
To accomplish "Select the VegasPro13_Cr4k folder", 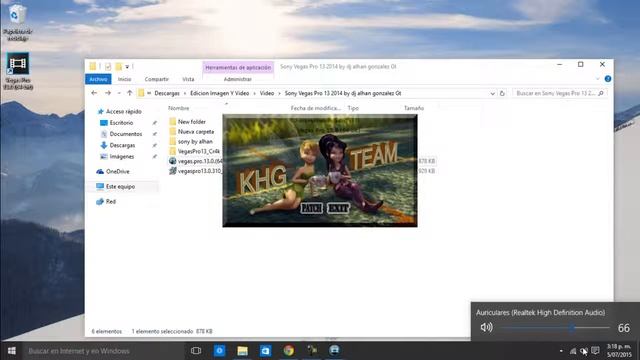I will click(195, 151).
